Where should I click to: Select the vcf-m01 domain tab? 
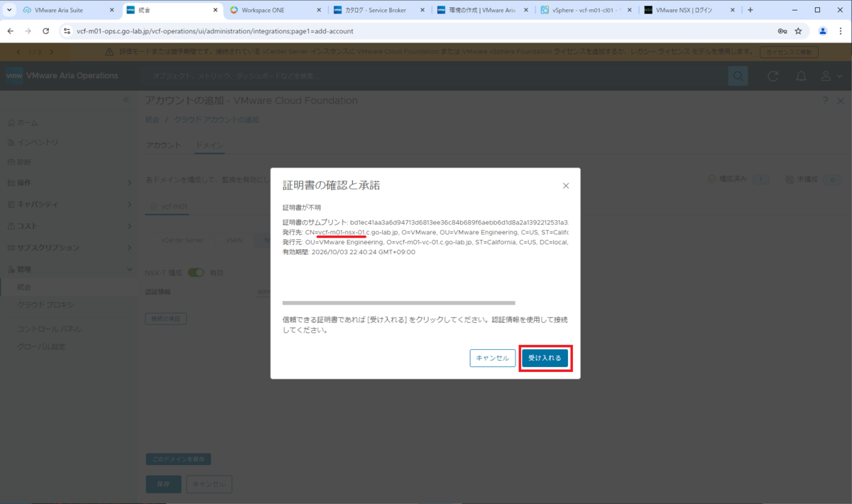click(x=169, y=207)
